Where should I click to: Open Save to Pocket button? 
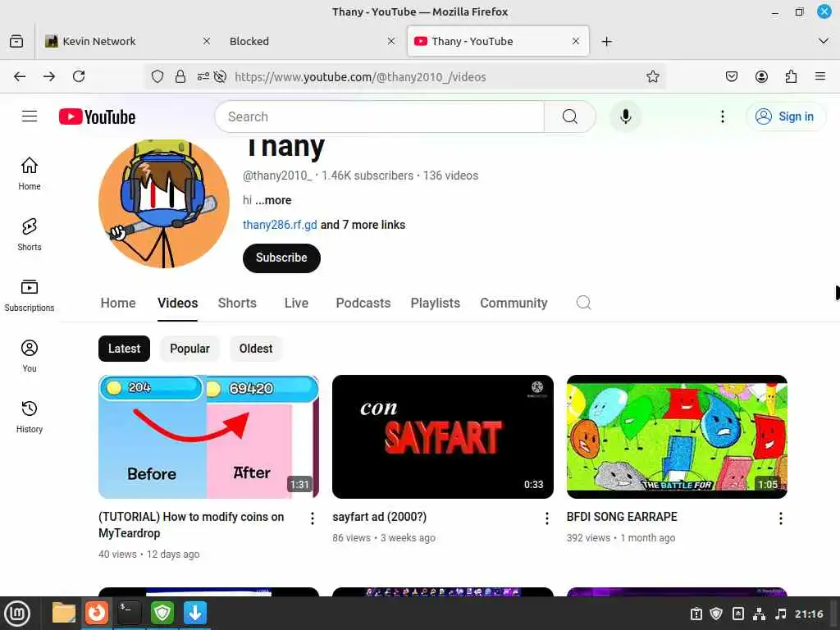(731, 76)
